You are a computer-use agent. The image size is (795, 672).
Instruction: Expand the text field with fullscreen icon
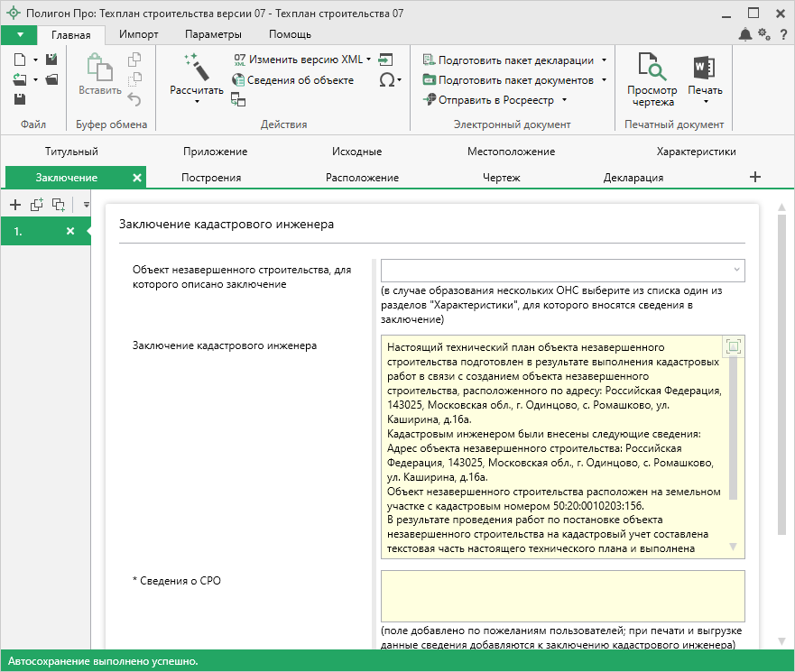click(733, 347)
